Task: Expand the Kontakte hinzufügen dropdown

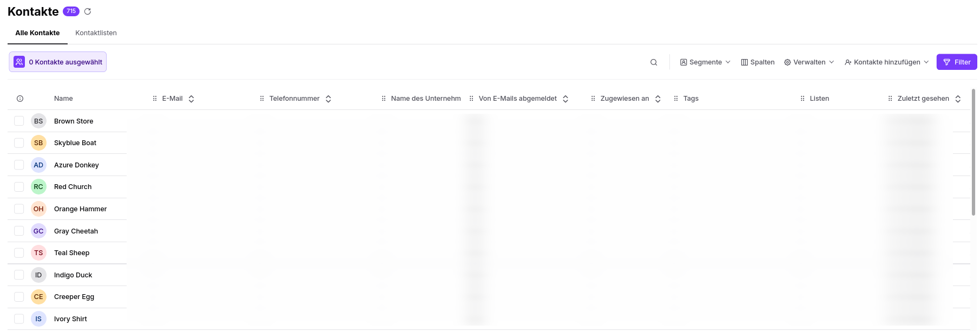Action: [886, 62]
